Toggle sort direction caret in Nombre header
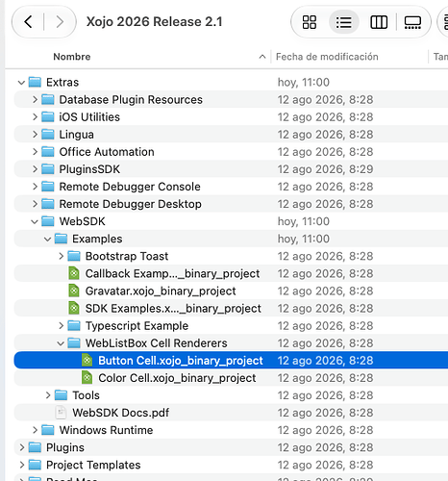 click(x=262, y=57)
